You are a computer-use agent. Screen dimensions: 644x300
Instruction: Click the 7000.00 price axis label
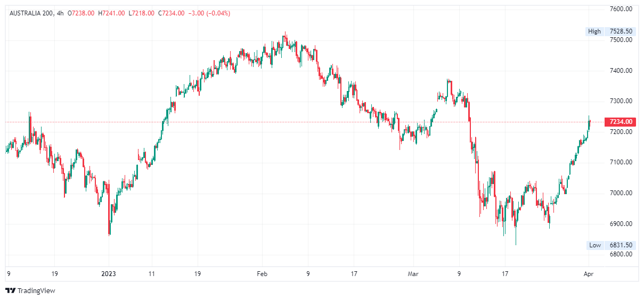tap(621, 193)
